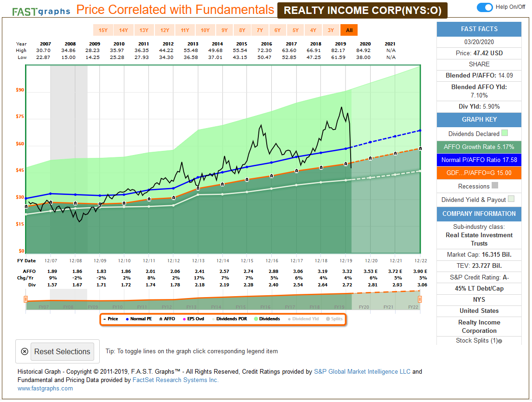Click the AFFO marker at 12/16
Viewport: 532px width, 402px height.
271,176
